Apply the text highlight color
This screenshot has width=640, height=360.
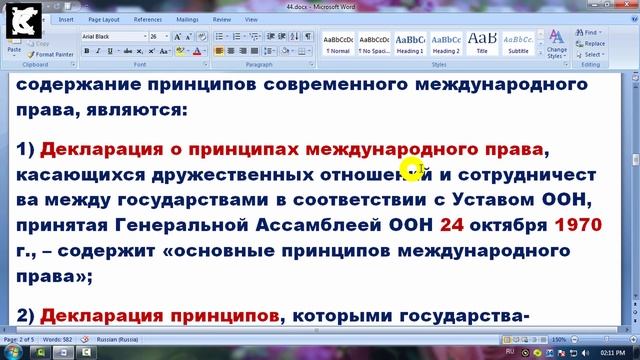click(x=180, y=51)
